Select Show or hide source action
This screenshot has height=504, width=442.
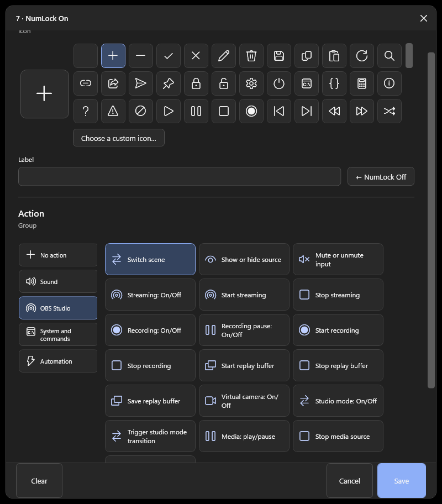point(244,259)
